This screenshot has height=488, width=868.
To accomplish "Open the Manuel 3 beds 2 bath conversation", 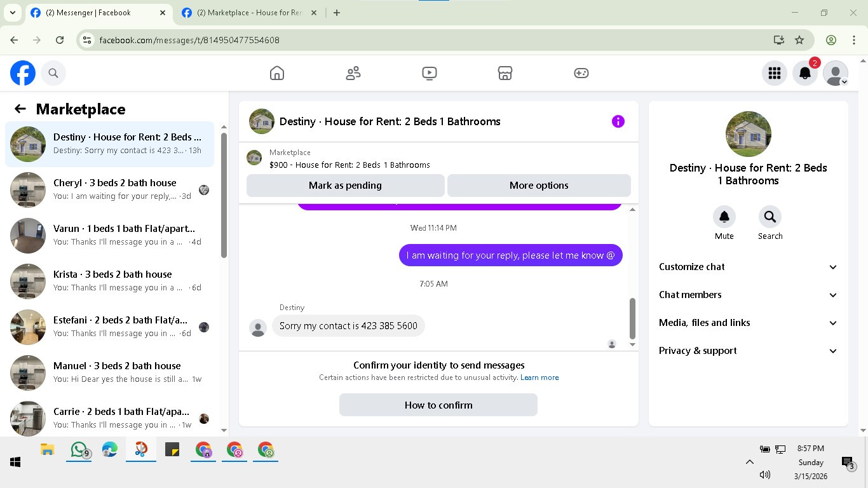I will tap(110, 373).
